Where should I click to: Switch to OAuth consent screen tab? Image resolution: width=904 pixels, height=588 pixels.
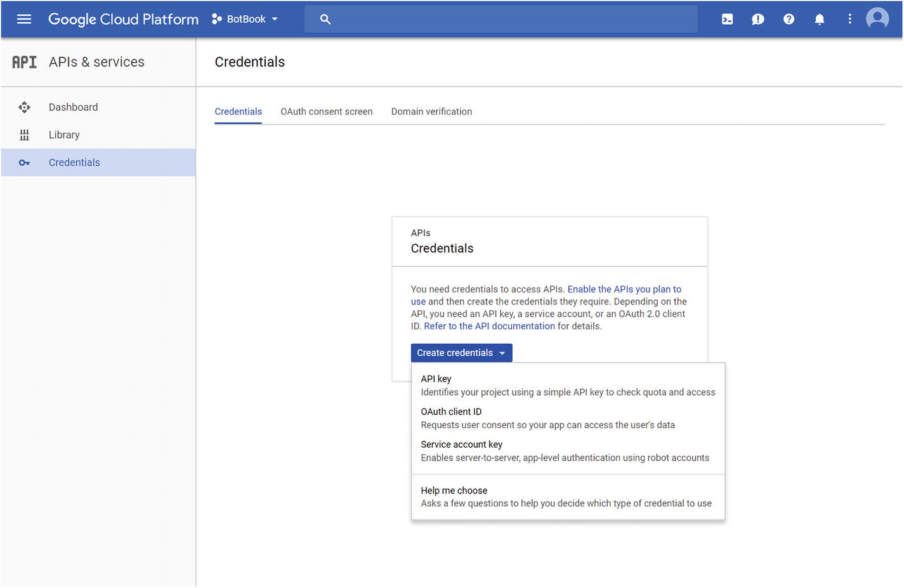coord(326,112)
